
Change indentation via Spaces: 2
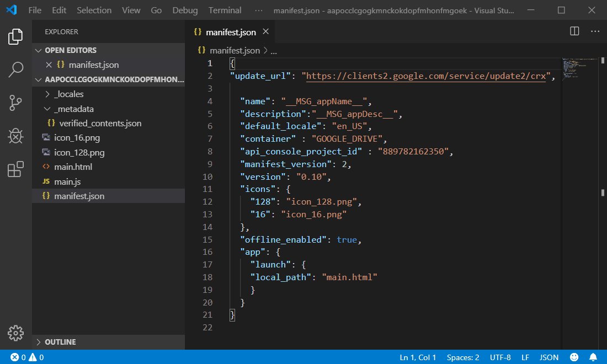click(462, 357)
